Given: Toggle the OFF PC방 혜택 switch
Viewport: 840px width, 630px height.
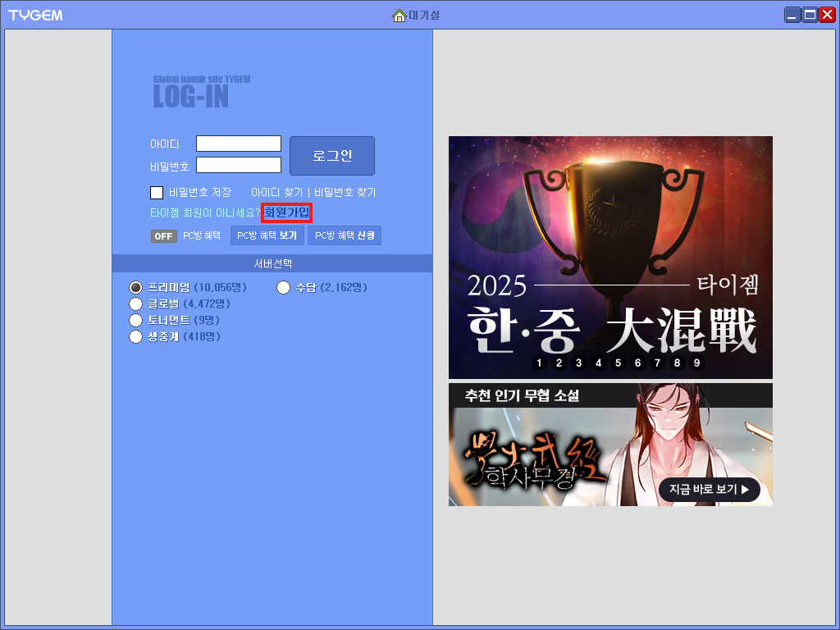Looking at the screenshot, I should pos(163,236).
